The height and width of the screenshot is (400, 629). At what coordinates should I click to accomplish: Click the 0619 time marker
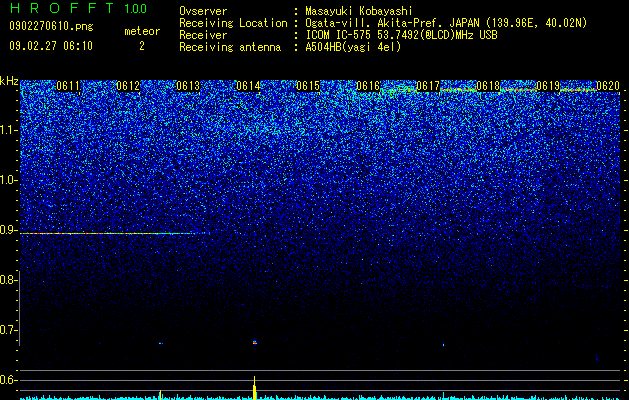[x=548, y=86]
